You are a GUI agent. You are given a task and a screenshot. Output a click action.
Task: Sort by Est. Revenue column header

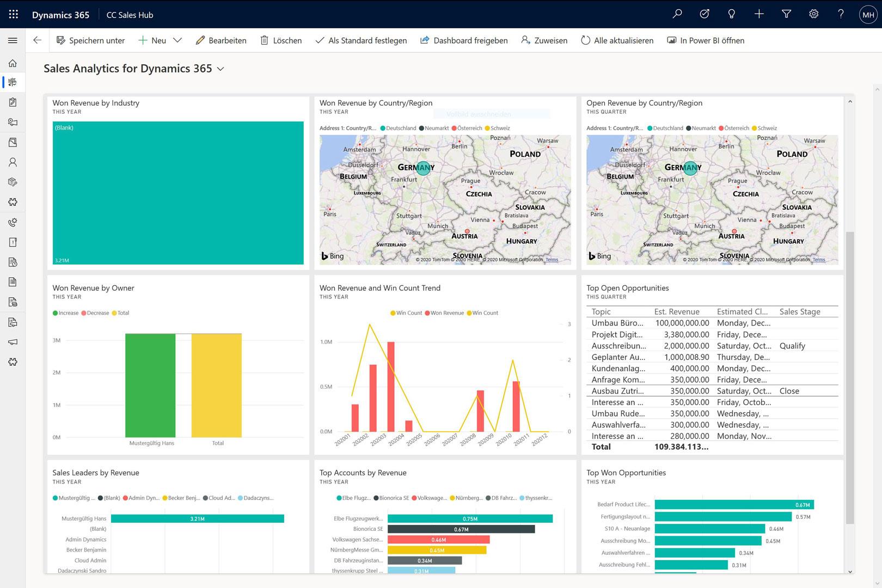tap(677, 311)
